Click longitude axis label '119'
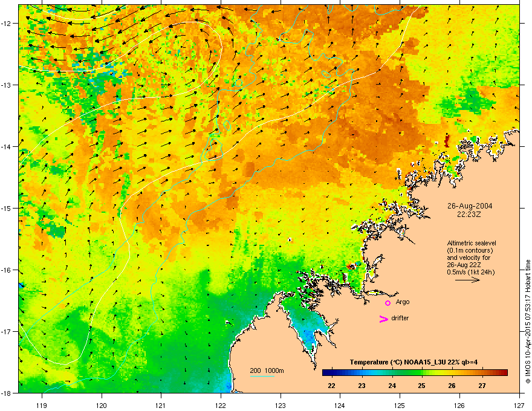 pyautogui.click(x=42, y=405)
